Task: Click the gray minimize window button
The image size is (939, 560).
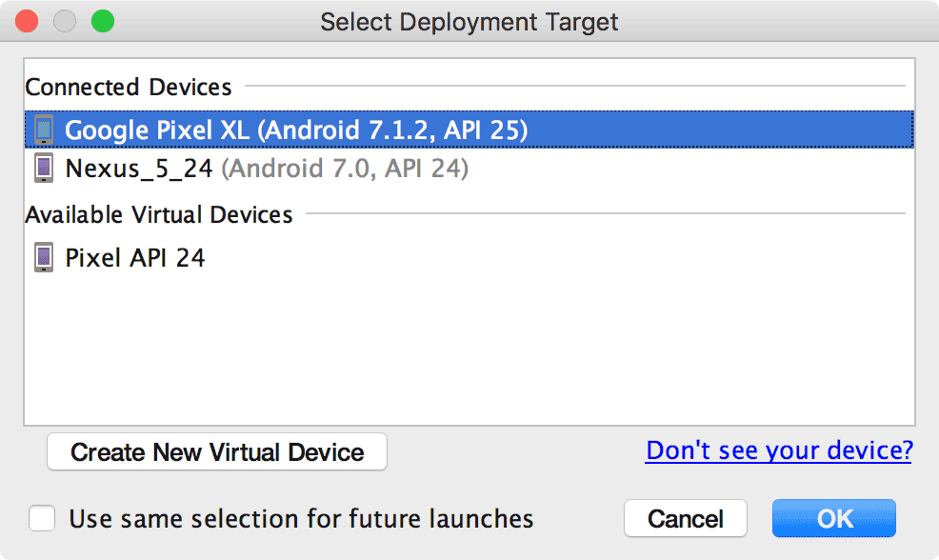Action: (65, 21)
